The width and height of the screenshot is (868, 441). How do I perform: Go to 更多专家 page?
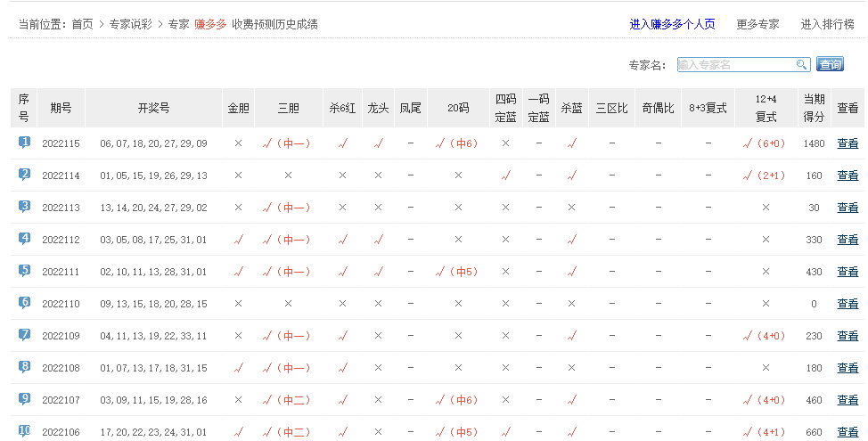click(x=757, y=24)
